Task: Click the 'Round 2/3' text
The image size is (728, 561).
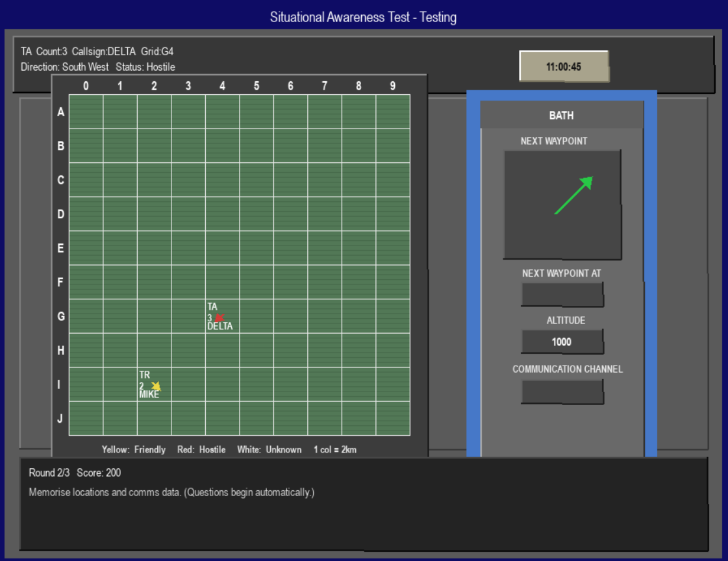Action: (x=49, y=473)
